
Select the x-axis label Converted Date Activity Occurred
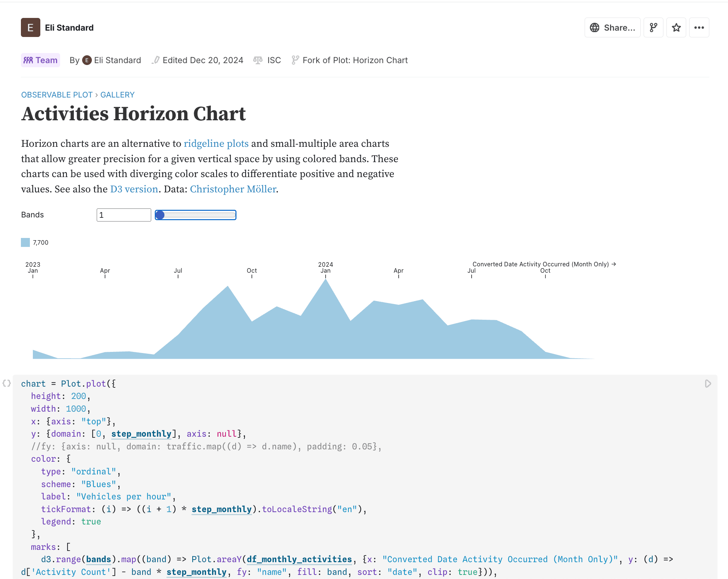click(544, 264)
